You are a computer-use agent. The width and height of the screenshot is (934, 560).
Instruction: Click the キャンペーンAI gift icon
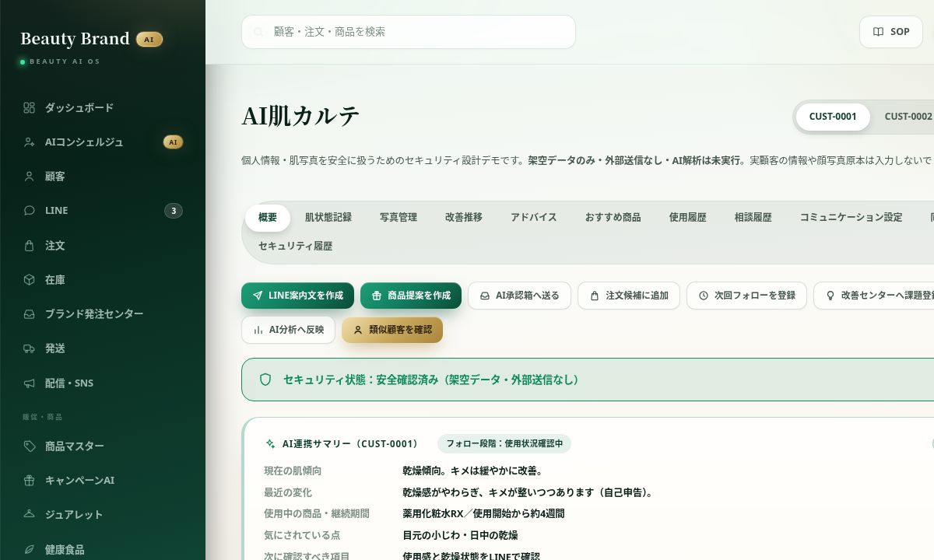(30, 481)
